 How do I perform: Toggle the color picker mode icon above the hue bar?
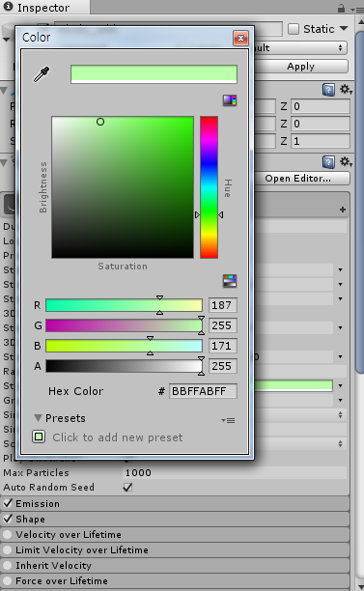(x=230, y=100)
